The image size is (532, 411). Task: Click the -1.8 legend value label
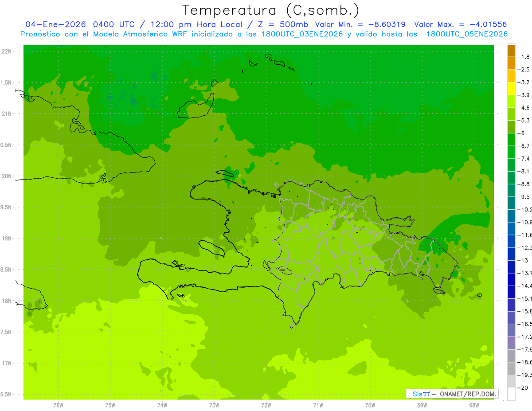tap(524, 57)
